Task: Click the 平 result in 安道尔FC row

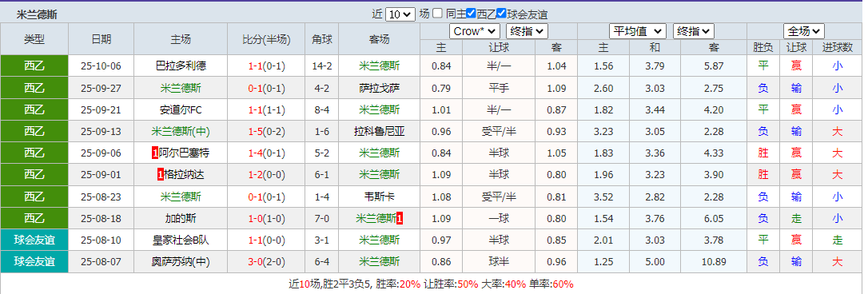Action: [x=763, y=109]
